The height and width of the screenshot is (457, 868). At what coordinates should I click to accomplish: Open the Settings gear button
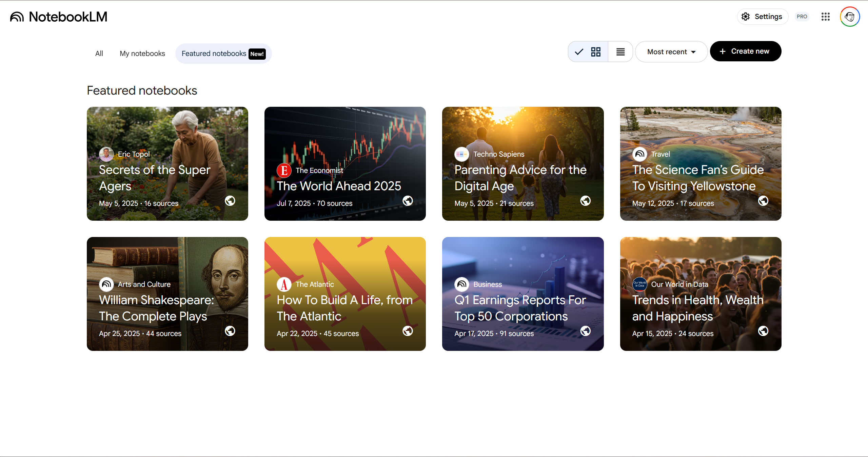click(763, 17)
